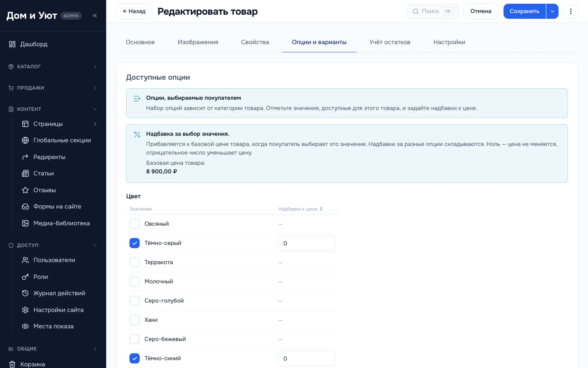Focus the Поиск search field

pos(433,11)
